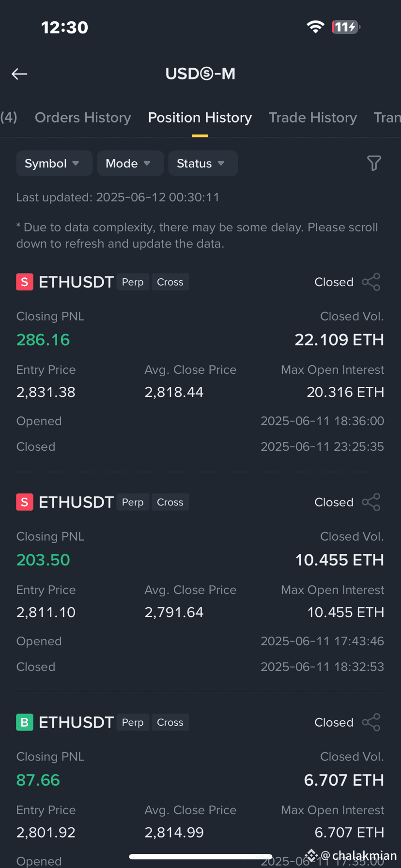Open the first ETHUSDT position title
This screenshot has height=868, width=401.
tap(76, 282)
